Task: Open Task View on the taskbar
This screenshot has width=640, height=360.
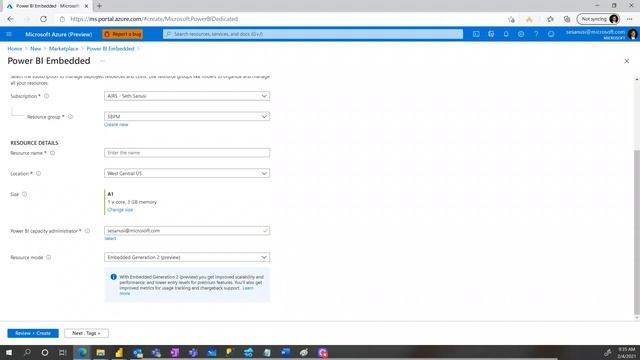Action: tap(62, 352)
